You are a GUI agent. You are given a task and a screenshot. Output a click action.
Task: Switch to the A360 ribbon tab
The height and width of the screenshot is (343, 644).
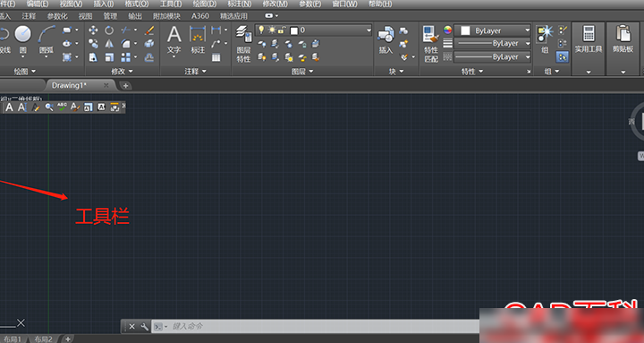click(200, 16)
